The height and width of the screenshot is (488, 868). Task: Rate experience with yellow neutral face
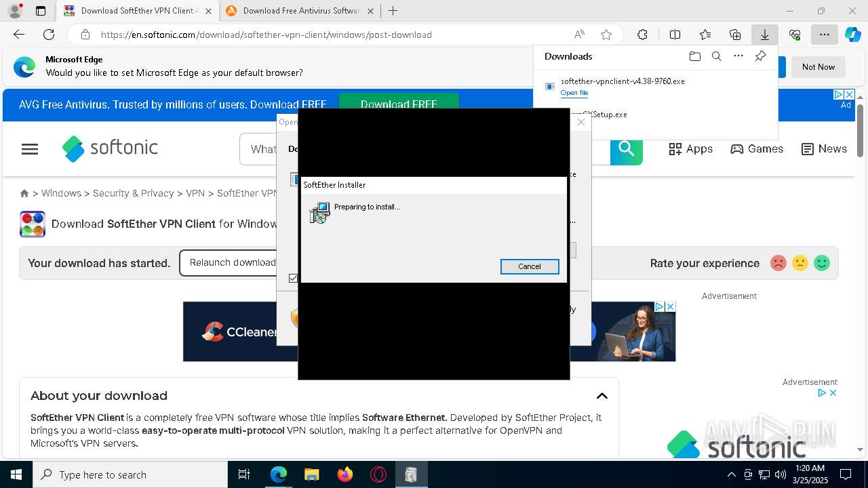pos(800,263)
